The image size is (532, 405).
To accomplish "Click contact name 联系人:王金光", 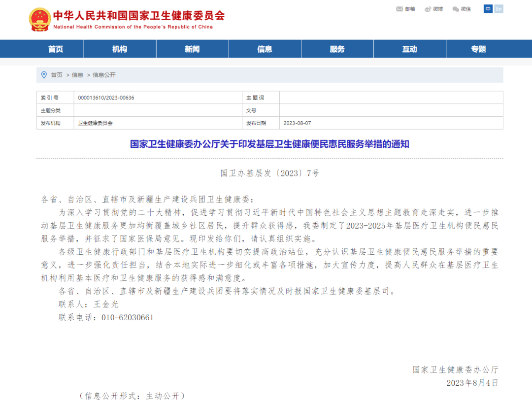I will pyautogui.click(x=89, y=304).
